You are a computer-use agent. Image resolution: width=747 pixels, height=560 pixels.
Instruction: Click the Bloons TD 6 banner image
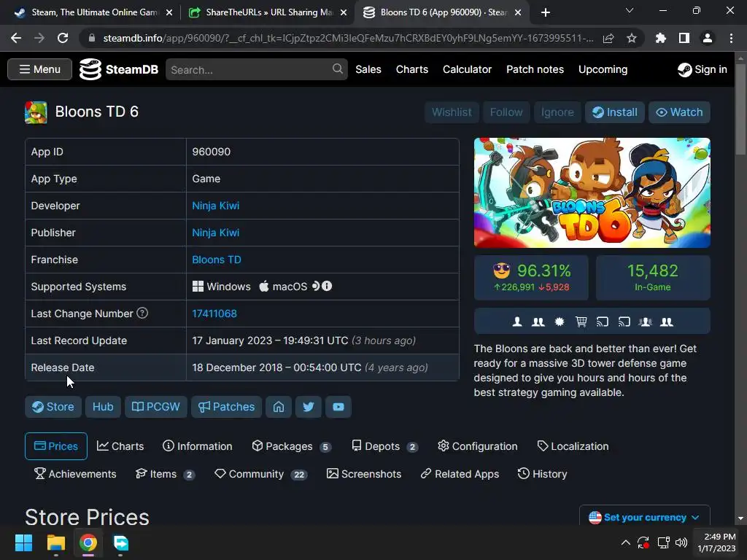[592, 192]
